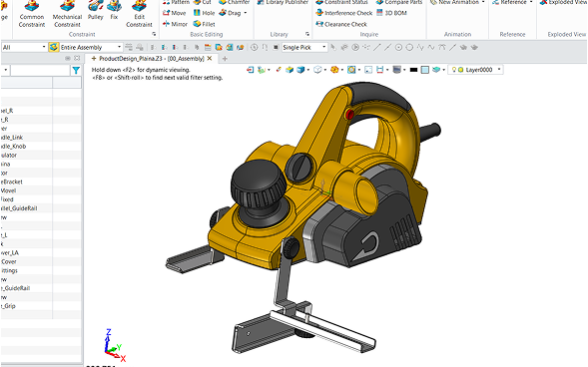Toggle the light blue background square button
This screenshot has width=588, height=367.
425,70
